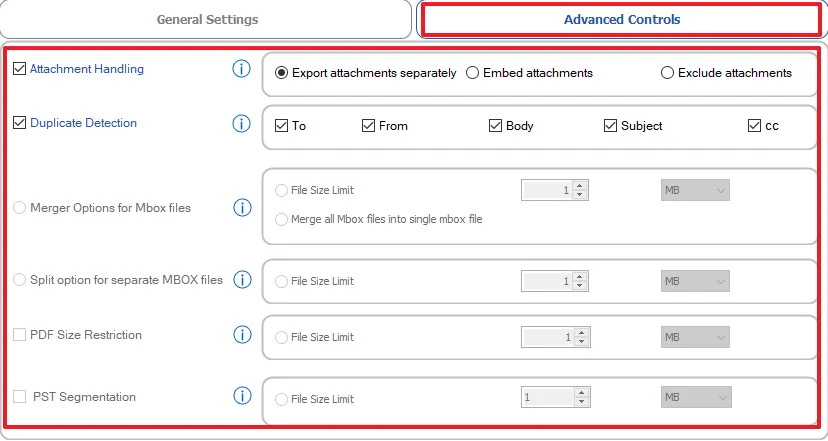Screen dimensions: 828x441
Task: Click the Split option size input field
Action: coord(548,281)
